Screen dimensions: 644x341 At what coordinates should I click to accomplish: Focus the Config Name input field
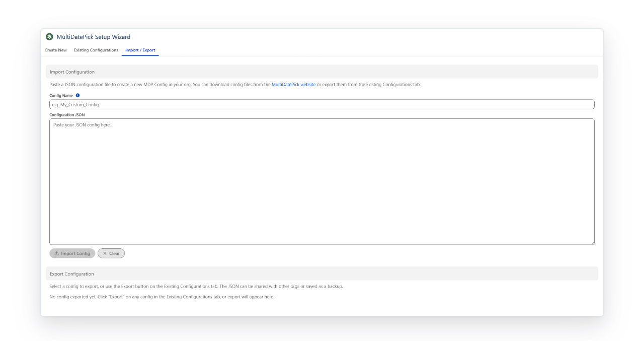322,104
